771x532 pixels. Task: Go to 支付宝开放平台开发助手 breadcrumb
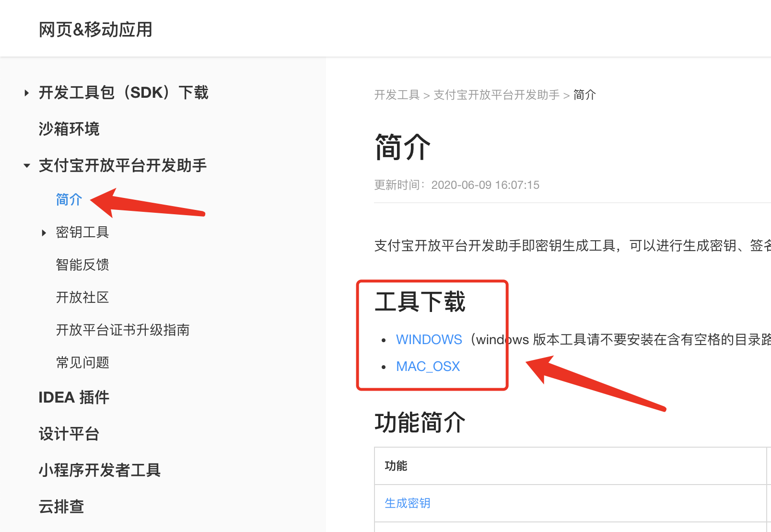pyautogui.click(x=497, y=95)
